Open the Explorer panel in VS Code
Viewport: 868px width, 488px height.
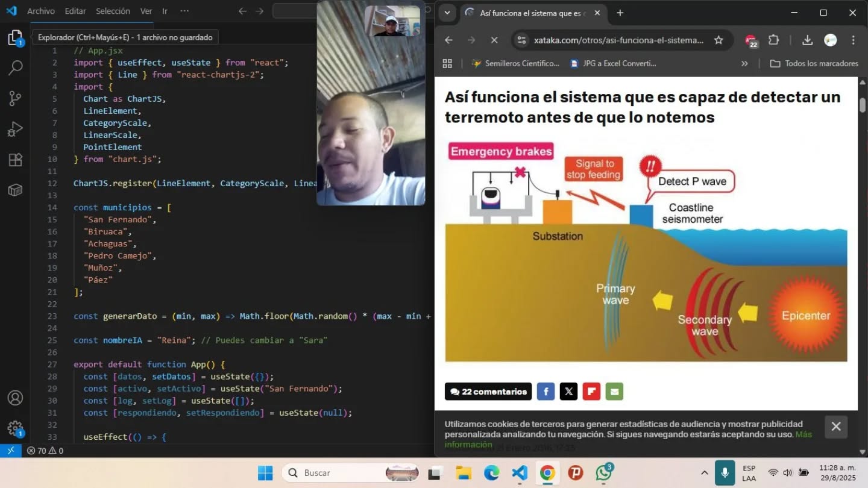point(15,39)
